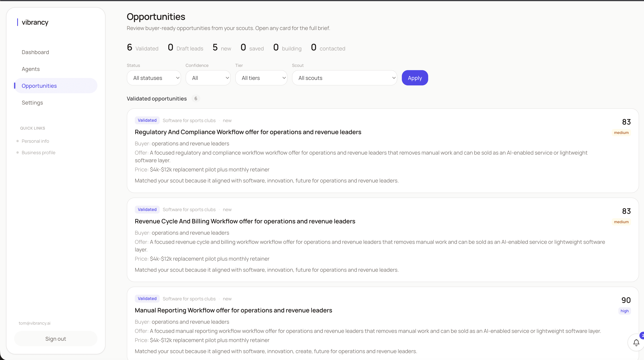Click Validated badge on Manual Reporting card
The image size is (644, 360).
(147, 299)
